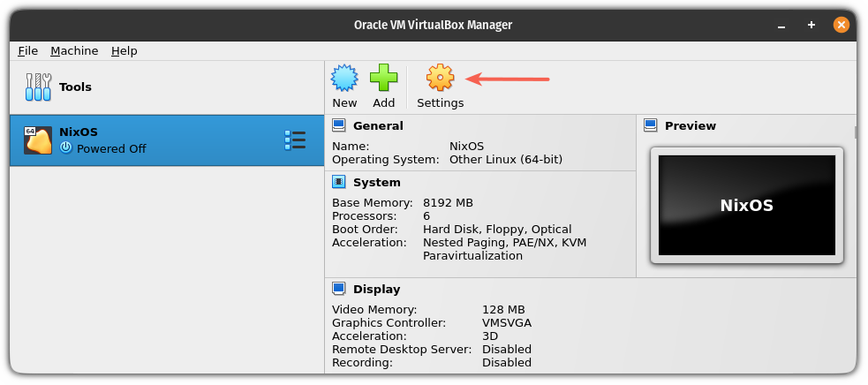Click the System chip icon

(338, 183)
